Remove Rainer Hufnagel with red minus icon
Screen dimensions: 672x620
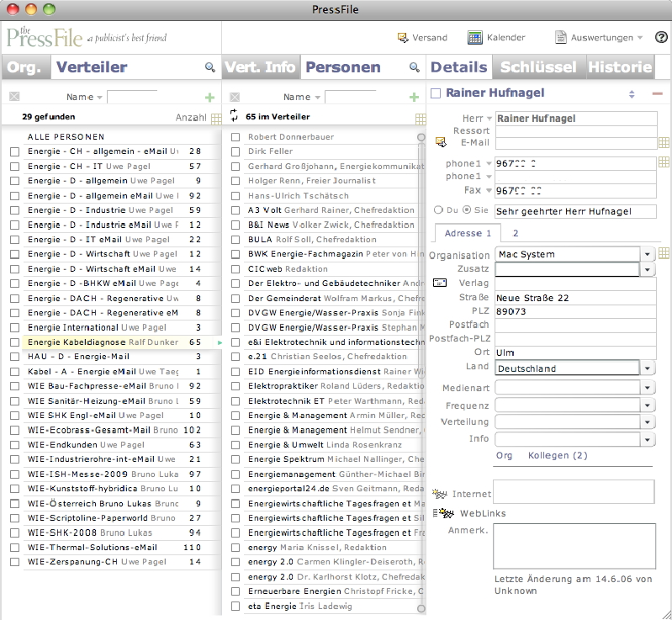tap(657, 93)
